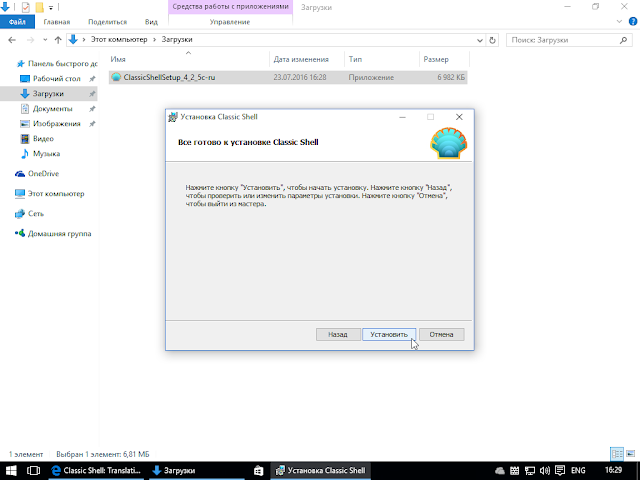Image resolution: width=640 pixels, height=480 pixels.
Task: Select Документы in navigation pane
Action: [52, 109]
